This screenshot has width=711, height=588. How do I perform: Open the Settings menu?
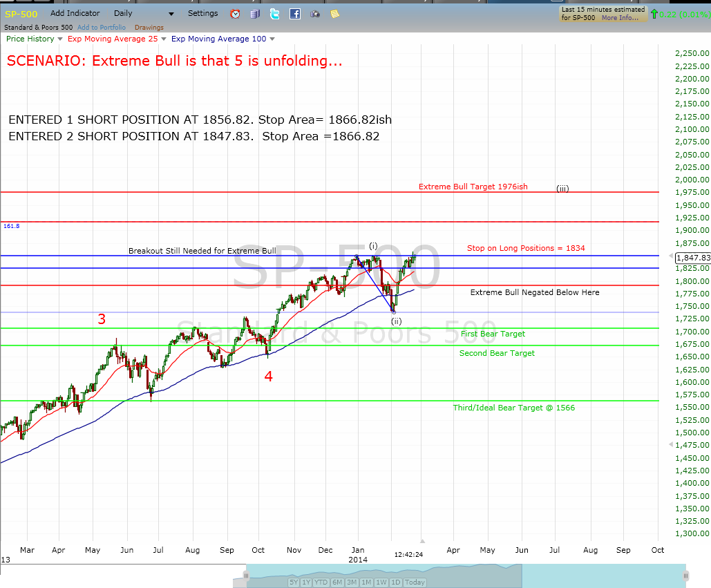click(202, 13)
